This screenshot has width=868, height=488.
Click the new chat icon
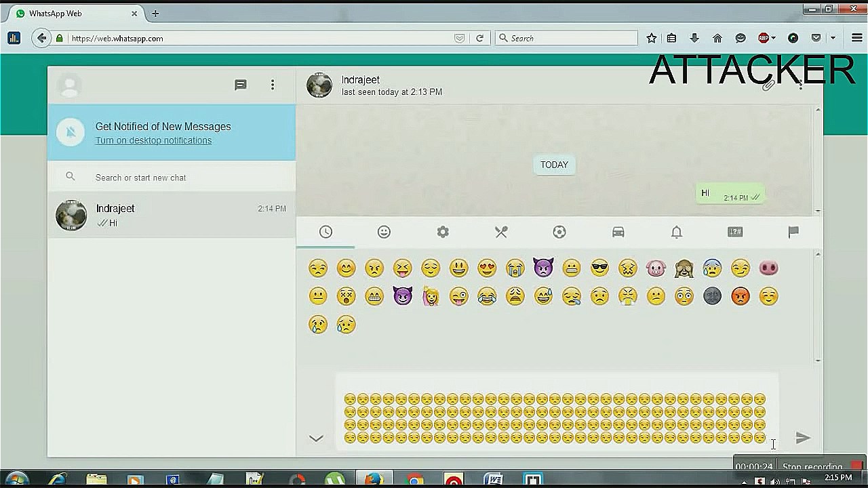[x=241, y=85]
